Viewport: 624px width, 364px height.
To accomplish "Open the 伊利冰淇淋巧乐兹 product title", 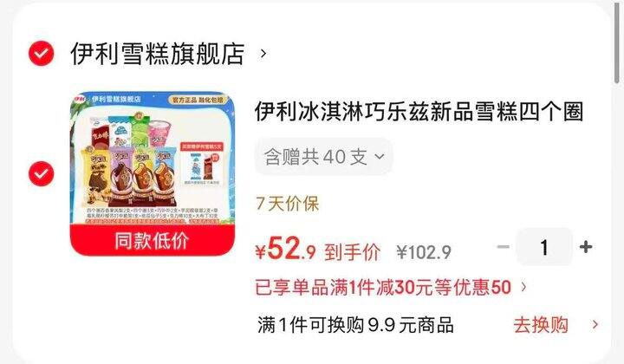I will pyautogui.click(x=419, y=112).
